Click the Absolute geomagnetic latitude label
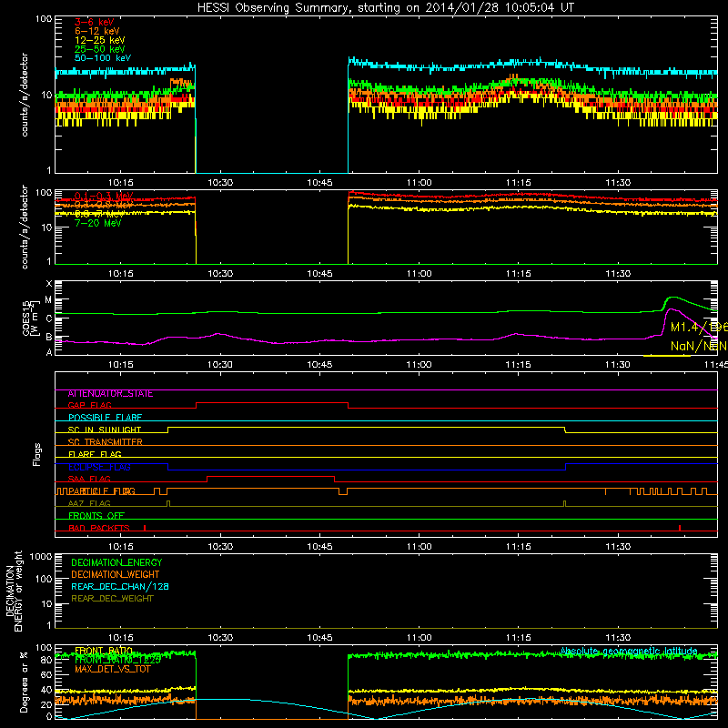 click(629, 652)
